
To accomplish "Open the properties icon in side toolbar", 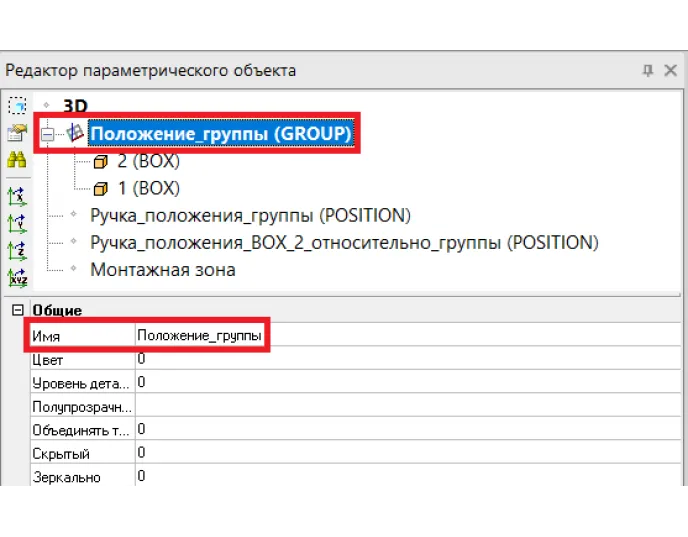I will (x=17, y=132).
